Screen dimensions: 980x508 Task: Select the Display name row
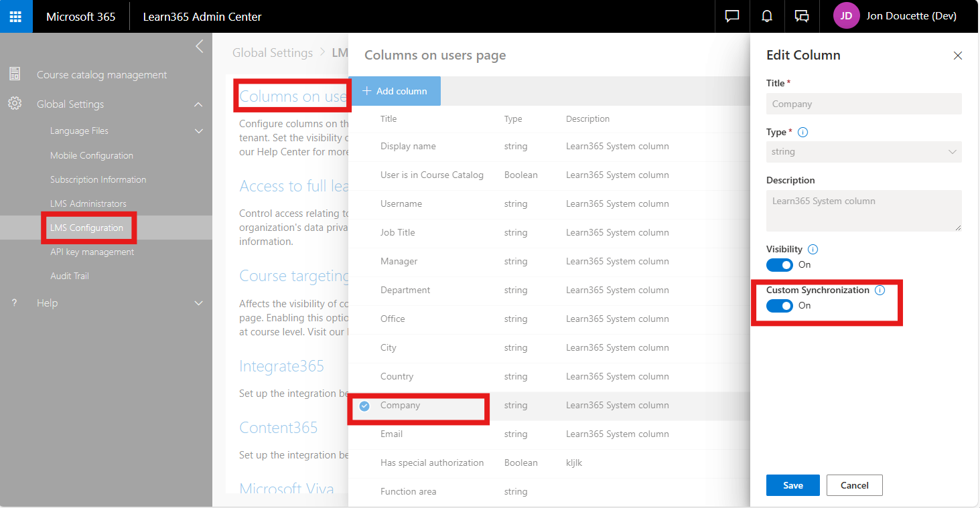(x=549, y=146)
